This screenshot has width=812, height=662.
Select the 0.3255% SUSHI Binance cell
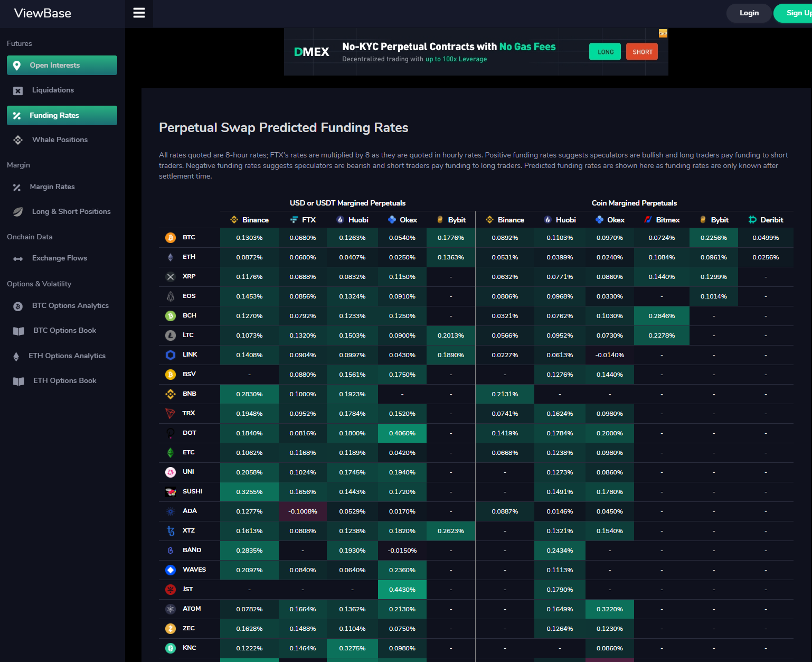[249, 492]
